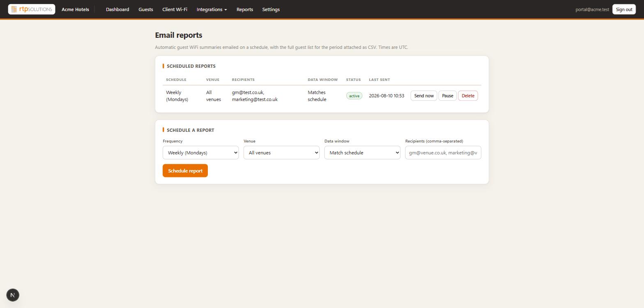Pause the weekly Mondays report
This screenshot has width=644, height=308.
click(x=448, y=96)
